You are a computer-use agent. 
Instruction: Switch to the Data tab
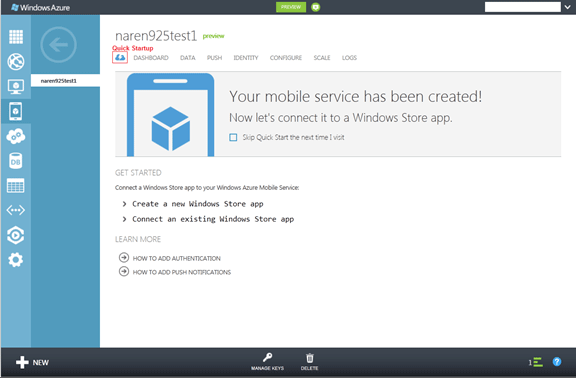tap(188, 58)
